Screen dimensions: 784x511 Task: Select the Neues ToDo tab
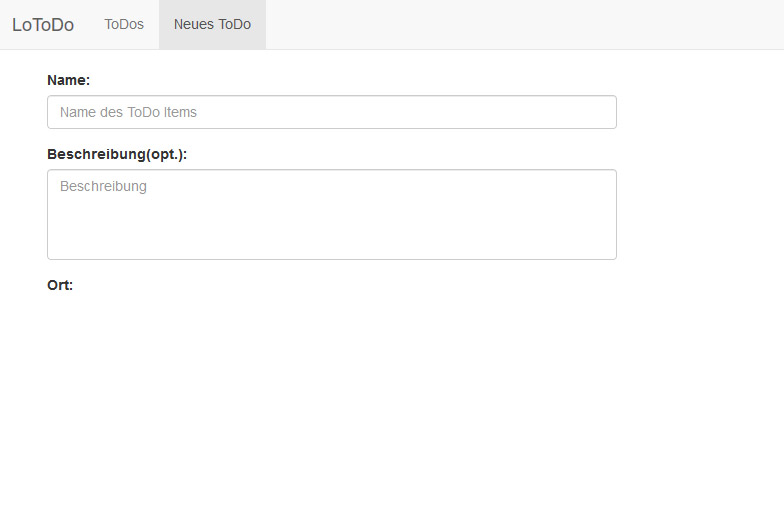[x=212, y=24]
